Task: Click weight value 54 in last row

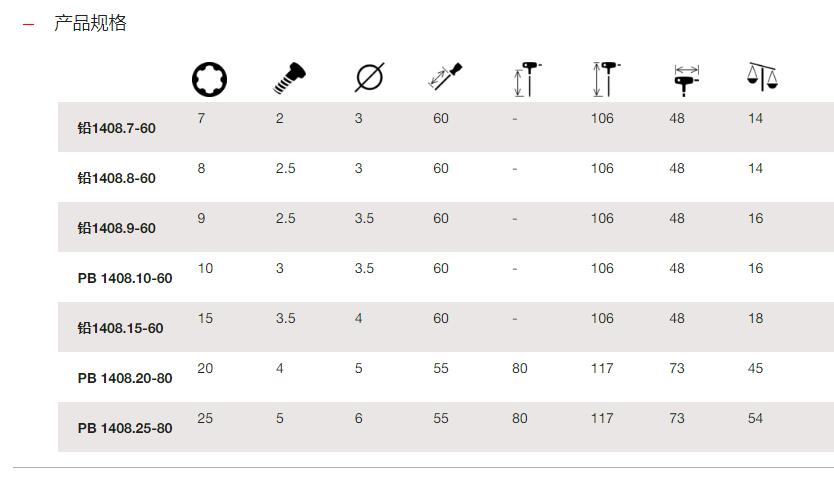Action: click(755, 418)
